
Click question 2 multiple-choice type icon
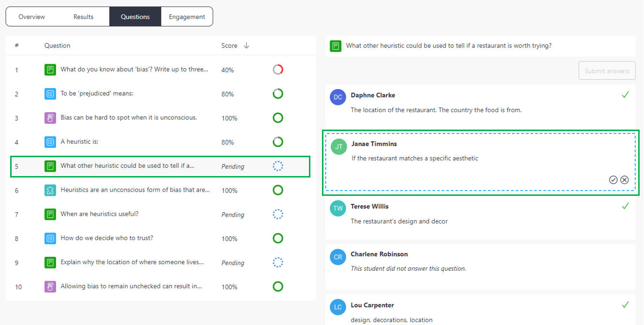click(x=50, y=94)
